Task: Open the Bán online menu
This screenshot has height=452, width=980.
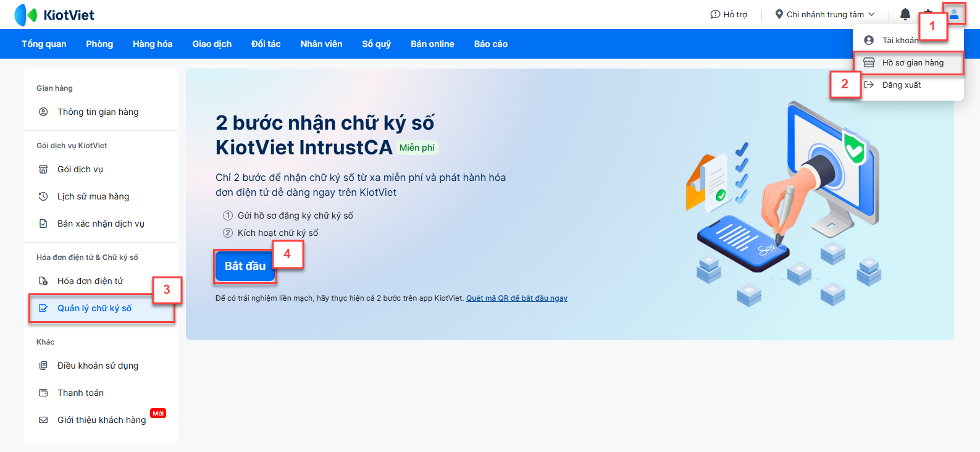Action: tap(432, 44)
